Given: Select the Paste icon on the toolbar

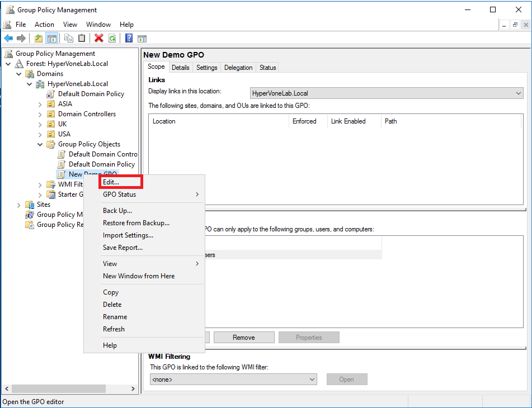Looking at the screenshot, I should (x=82, y=38).
